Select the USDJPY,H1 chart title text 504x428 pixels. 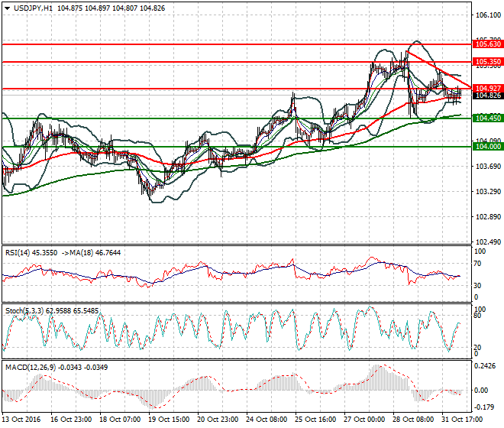pos(33,8)
